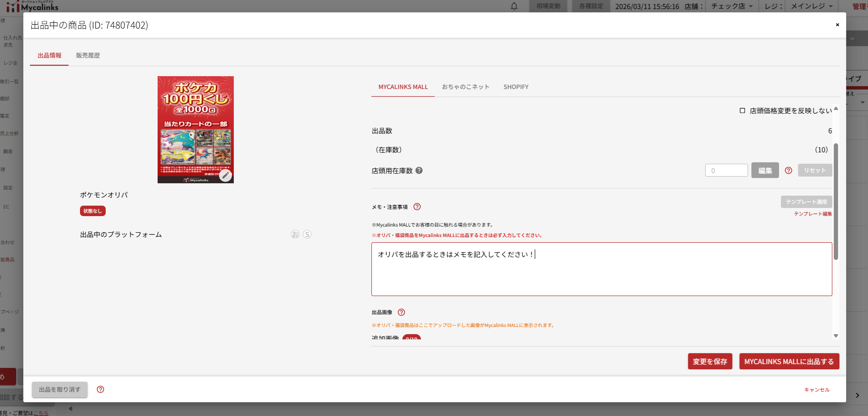The width and height of the screenshot is (868, 416).
Task: Click MYCALINKS MALLに出品する button
Action: pos(789,362)
